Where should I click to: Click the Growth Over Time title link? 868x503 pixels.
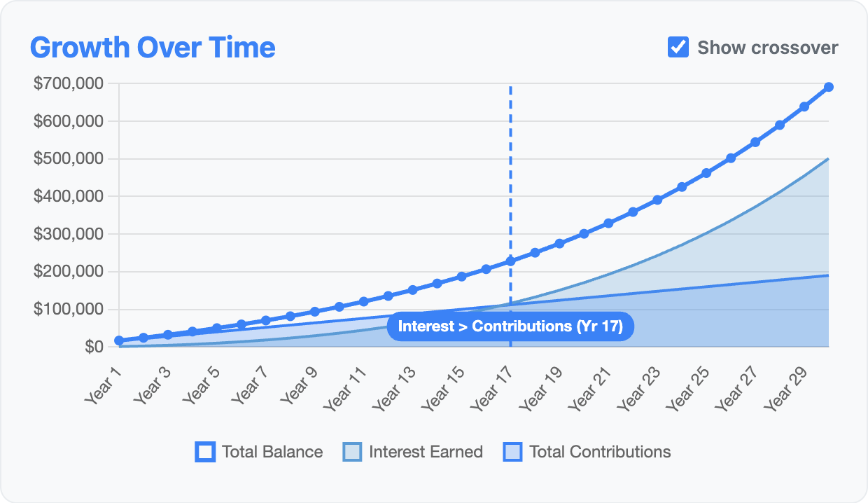click(153, 48)
